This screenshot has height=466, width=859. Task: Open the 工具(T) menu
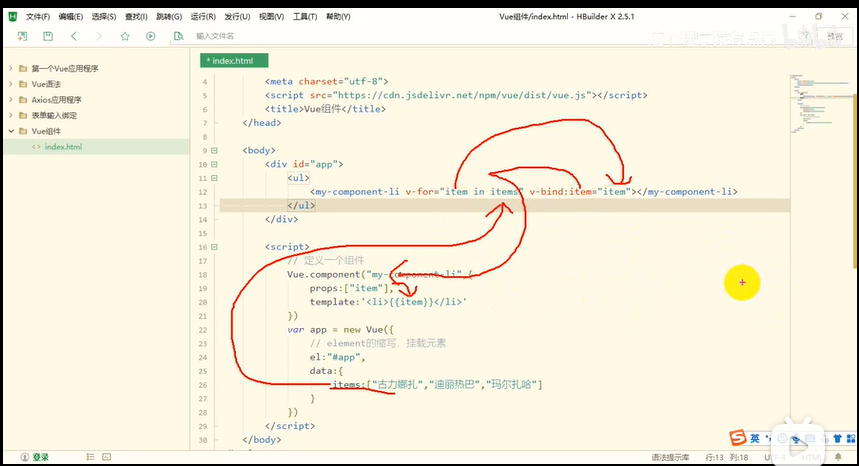(305, 17)
